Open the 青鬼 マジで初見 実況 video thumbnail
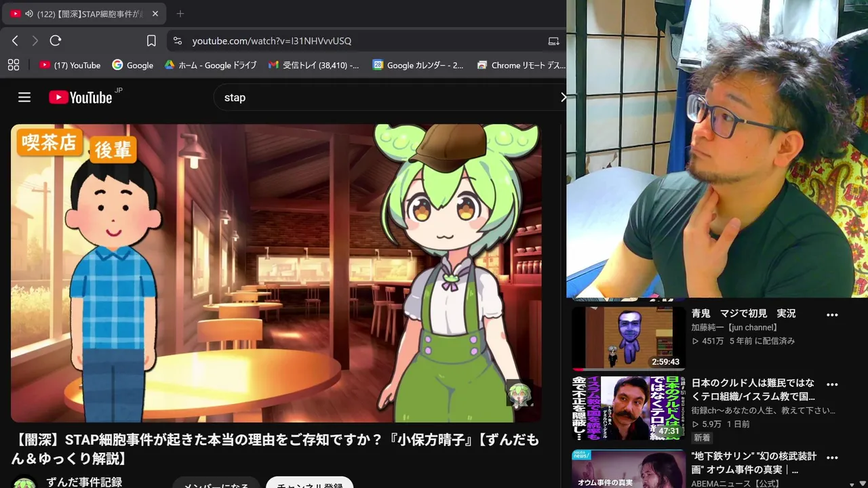The height and width of the screenshot is (488, 868). pos(628,338)
